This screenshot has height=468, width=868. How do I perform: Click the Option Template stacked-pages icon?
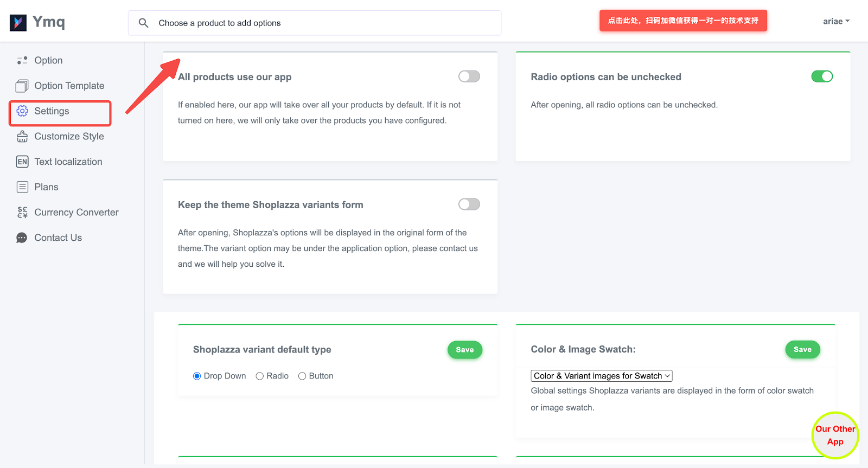pos(22,86)
